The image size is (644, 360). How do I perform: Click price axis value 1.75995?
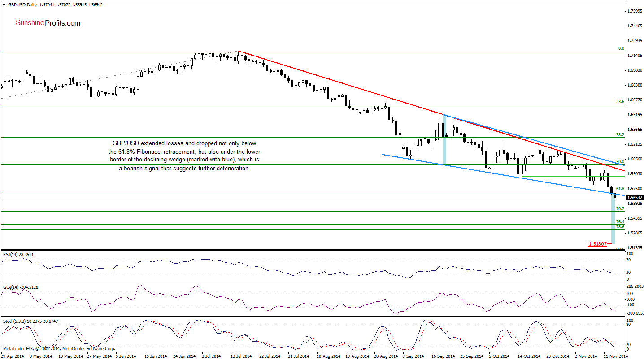[635, 11]
